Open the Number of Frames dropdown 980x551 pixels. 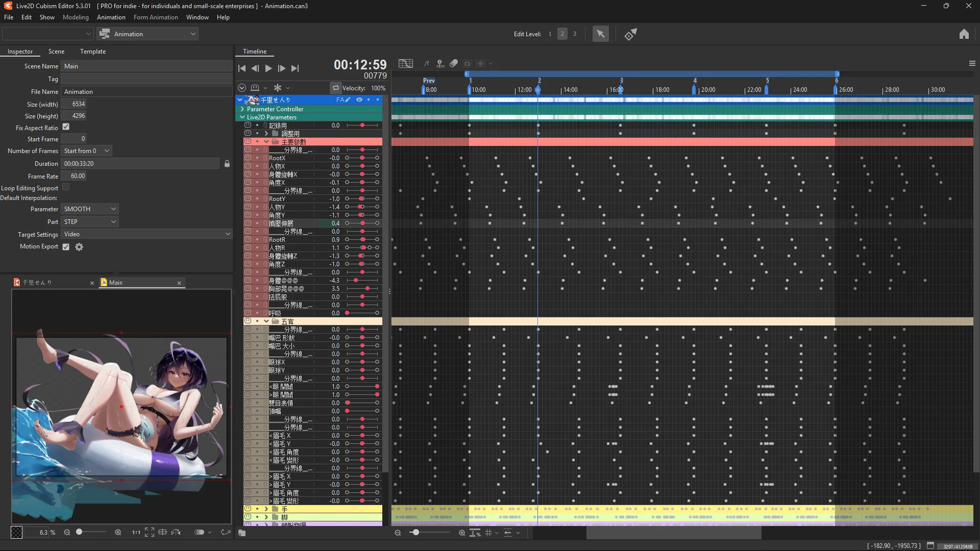click(86, 151)
